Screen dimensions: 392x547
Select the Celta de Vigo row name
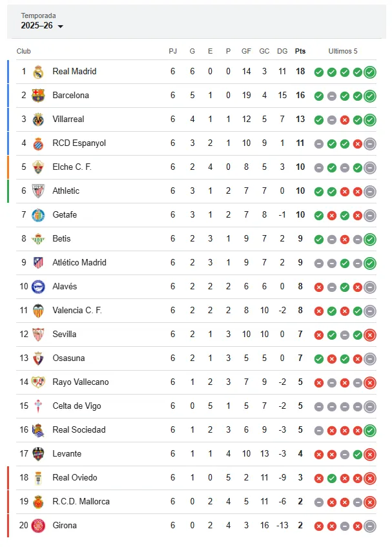coord(76,406)
